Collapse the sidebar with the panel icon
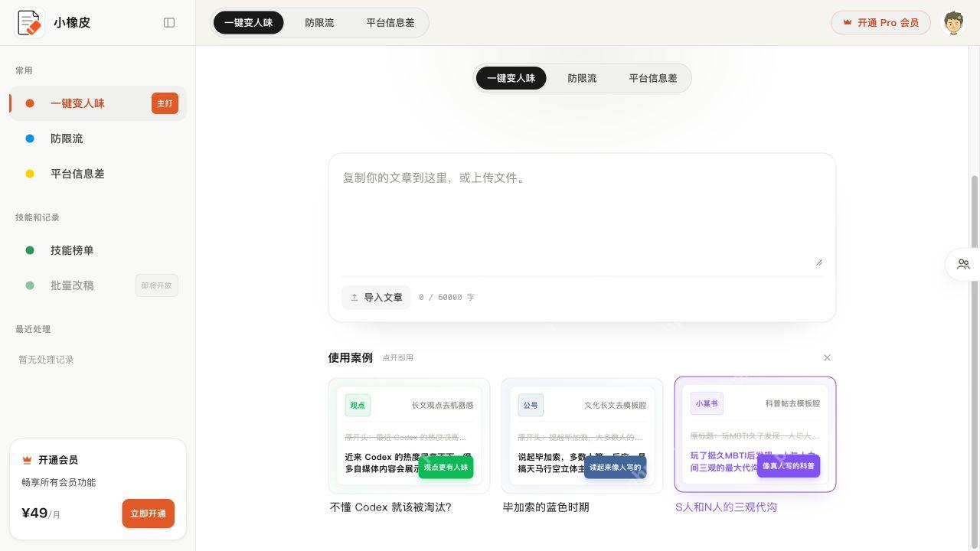 pyautogui.click(x=169, y=23)
